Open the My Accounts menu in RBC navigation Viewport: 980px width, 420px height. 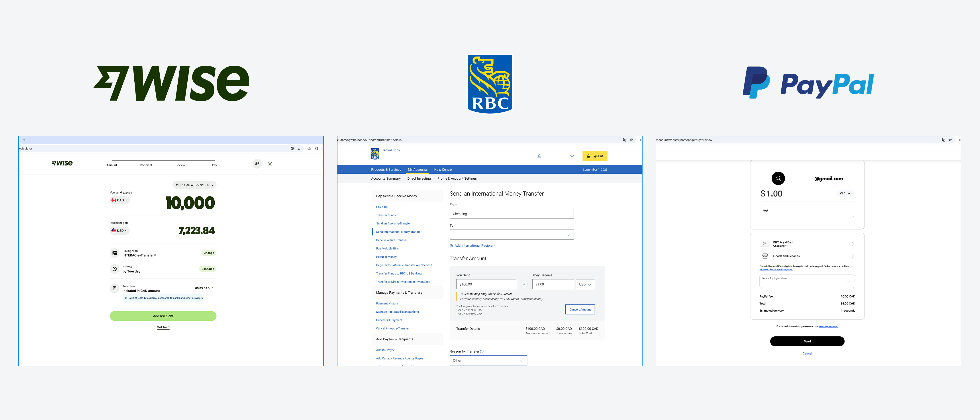tap(417, 169)
